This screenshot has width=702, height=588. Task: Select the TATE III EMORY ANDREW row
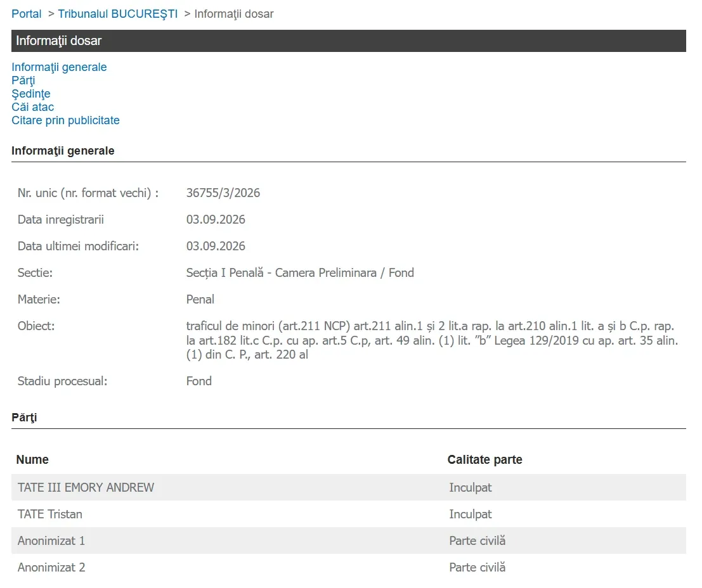click(x=349, y=487)
